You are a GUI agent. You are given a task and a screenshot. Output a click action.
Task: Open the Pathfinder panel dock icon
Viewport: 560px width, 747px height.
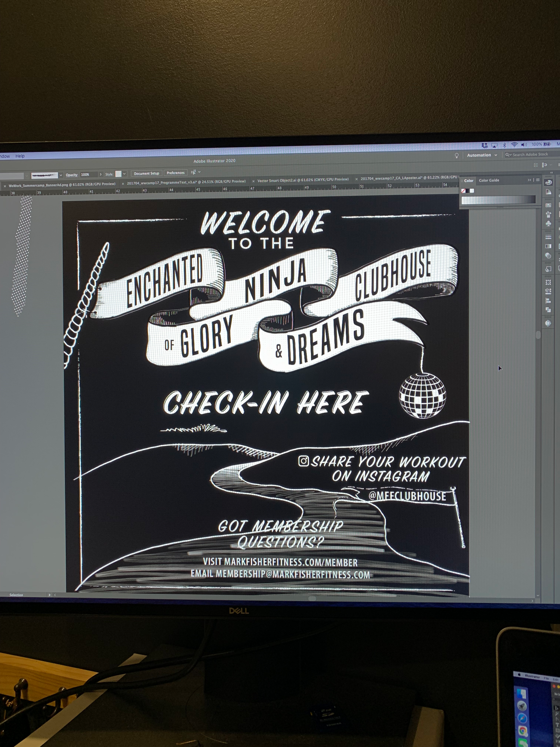point(549,309)
